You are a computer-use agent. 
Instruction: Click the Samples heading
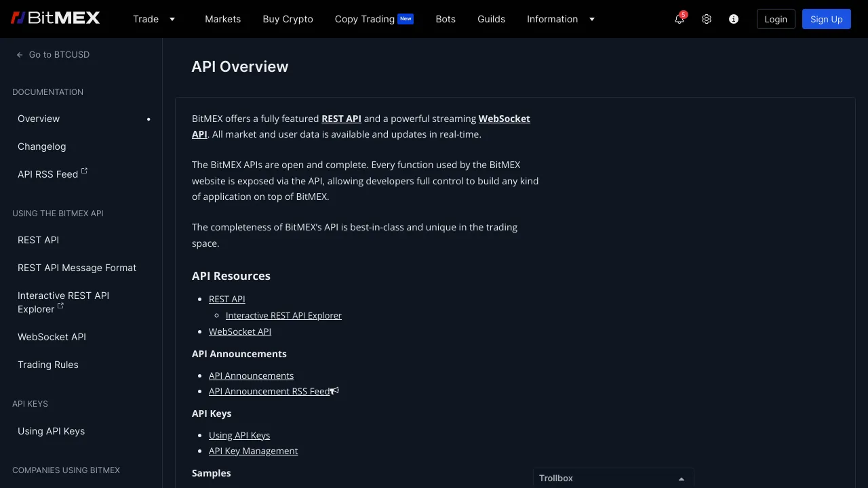pos(211,473)
